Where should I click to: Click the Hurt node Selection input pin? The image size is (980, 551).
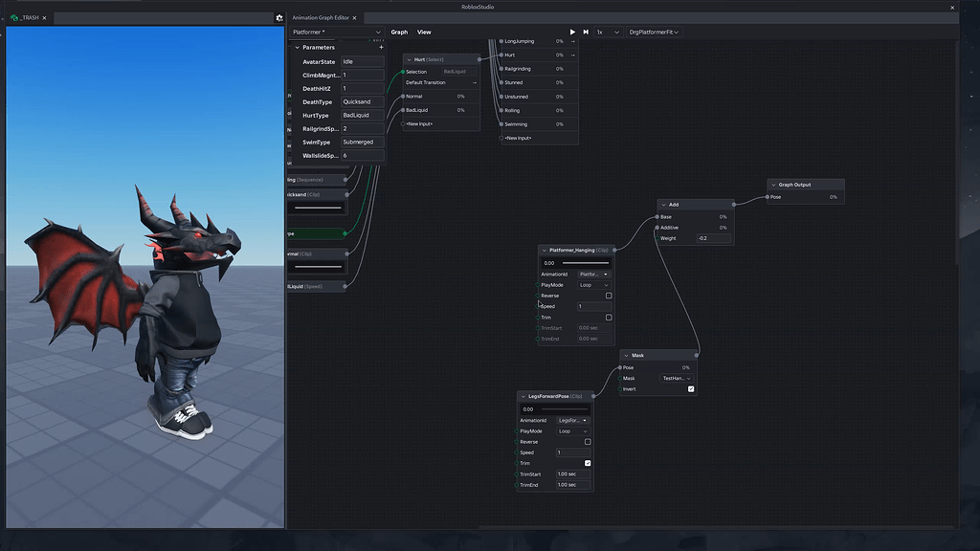pyautogui.click(x=403, y=72)
